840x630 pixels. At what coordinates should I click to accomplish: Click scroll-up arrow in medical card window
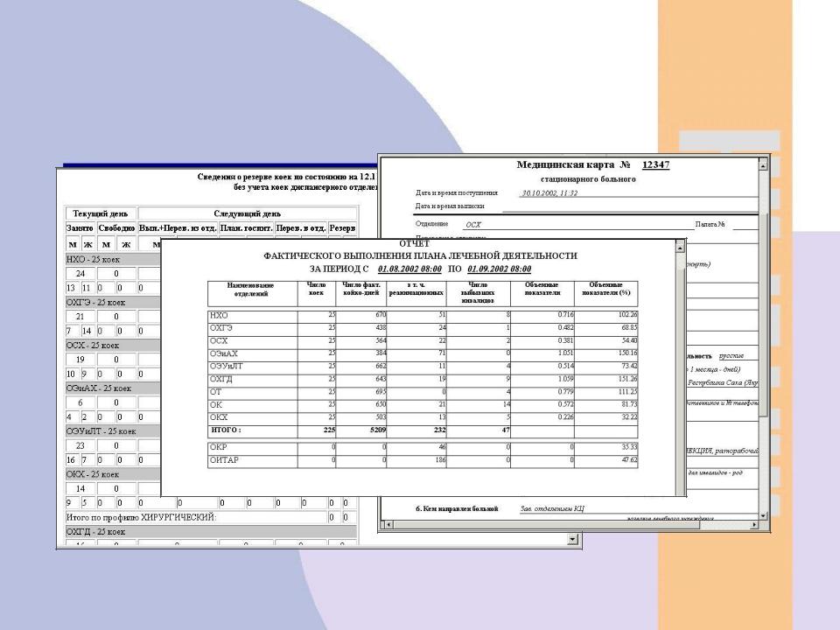coord(763,164)
